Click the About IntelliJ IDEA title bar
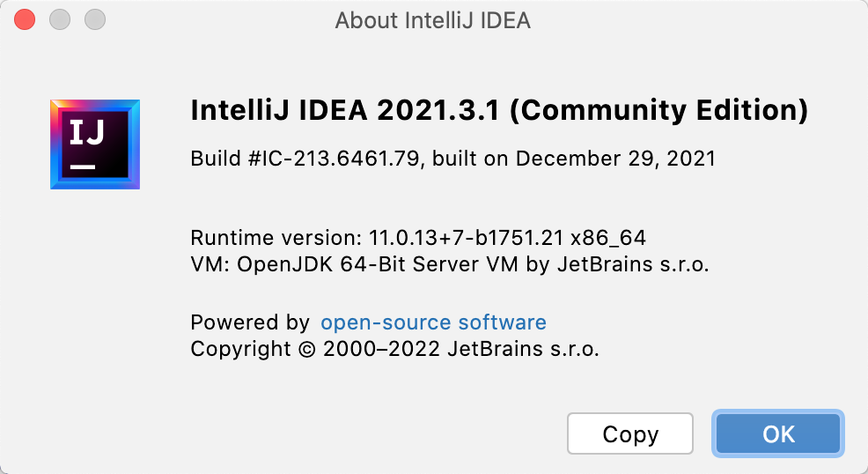 click(433, 20)
